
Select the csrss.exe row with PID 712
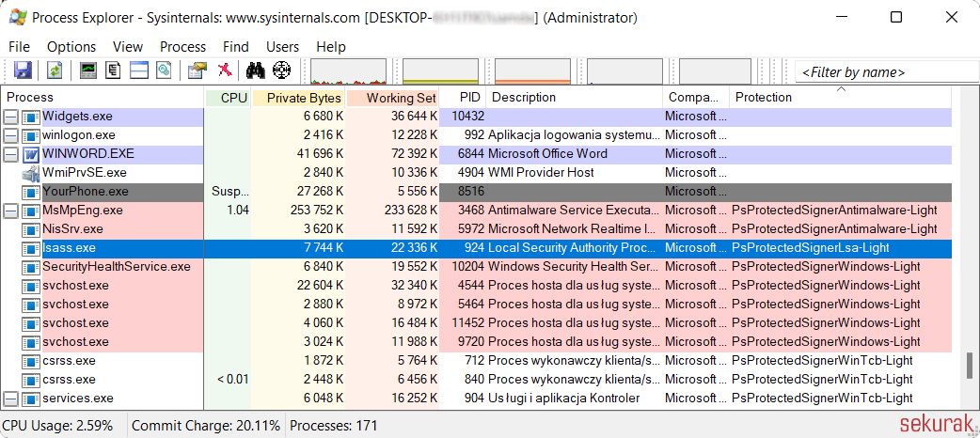point(477,361)
